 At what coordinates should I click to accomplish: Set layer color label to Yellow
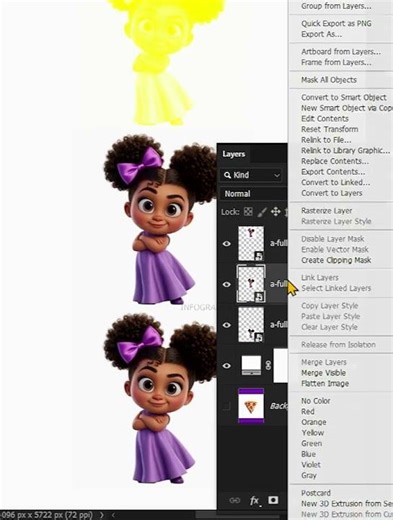coord(312,433)
